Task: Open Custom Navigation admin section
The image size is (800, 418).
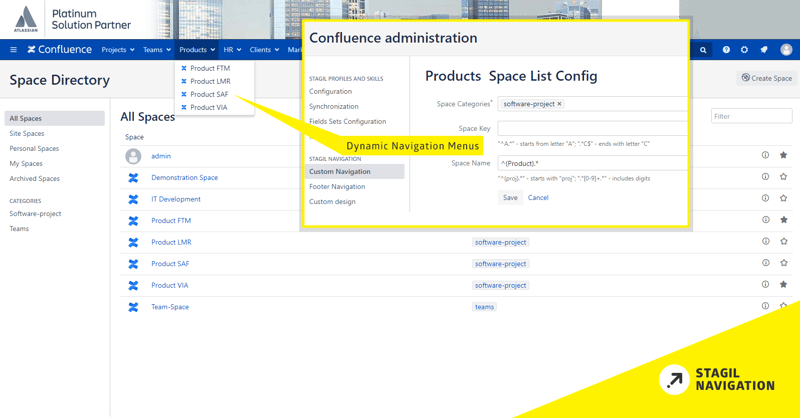Action: pyautogui.click(x=355, y=171)
